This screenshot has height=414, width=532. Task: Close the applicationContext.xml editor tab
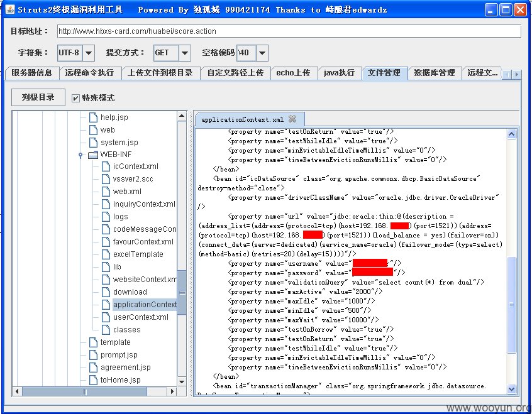pos(292,119)
